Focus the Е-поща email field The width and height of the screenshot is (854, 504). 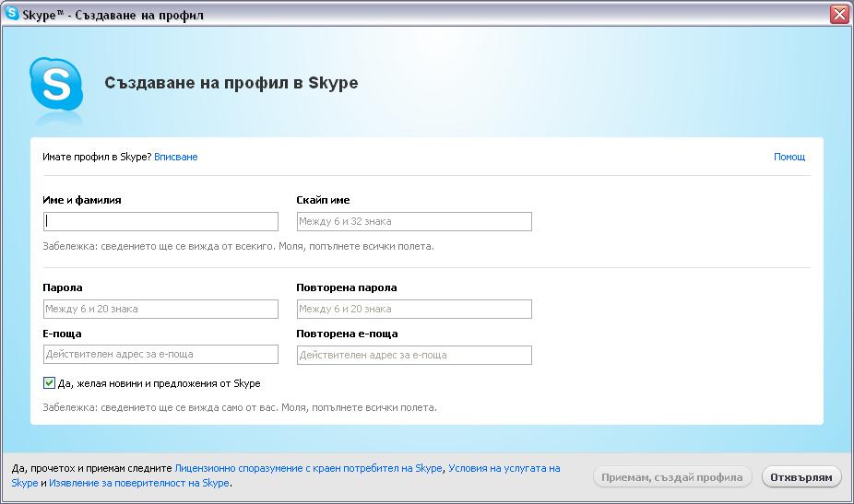[x=160, y=354]
